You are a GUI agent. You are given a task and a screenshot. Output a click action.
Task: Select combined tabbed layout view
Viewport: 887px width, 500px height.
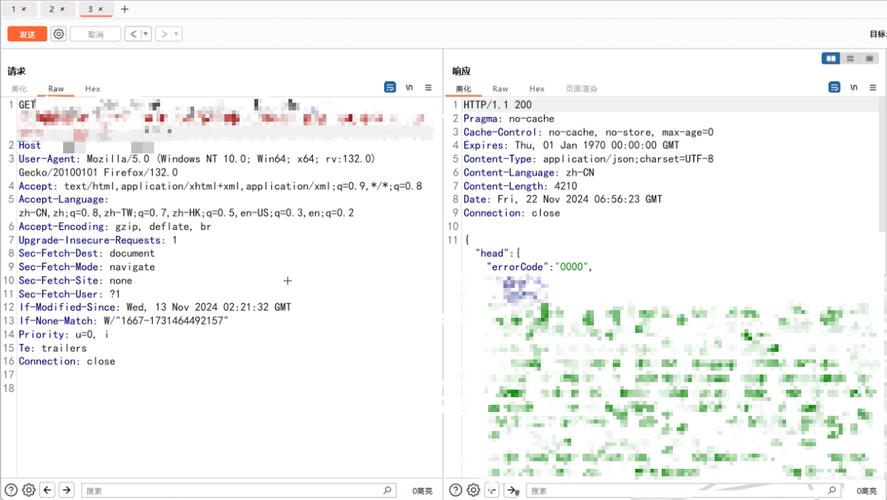(x=869, y=58)
